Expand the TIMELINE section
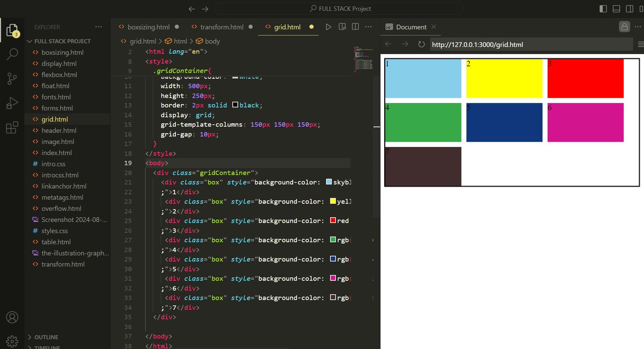The image size is (644, 349). coord(47,347)
